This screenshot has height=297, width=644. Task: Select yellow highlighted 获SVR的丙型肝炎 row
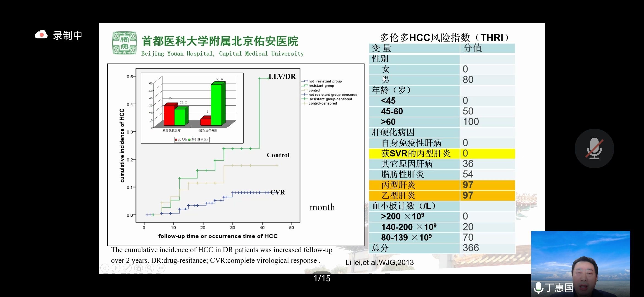tap(442, 153)
